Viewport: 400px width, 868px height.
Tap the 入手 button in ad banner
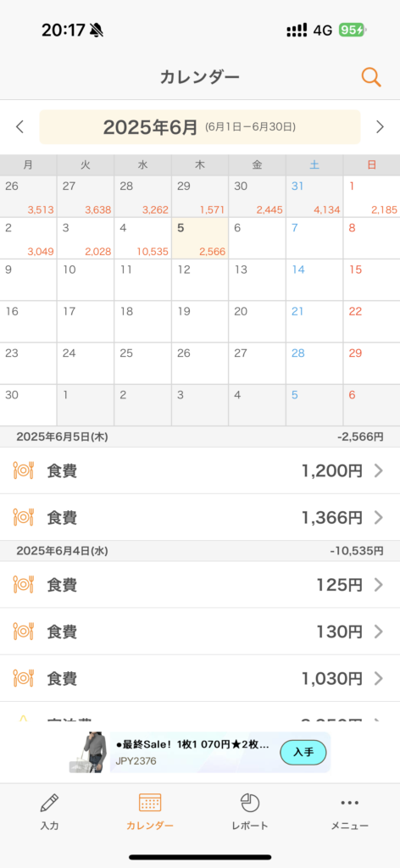click(303, 752)
